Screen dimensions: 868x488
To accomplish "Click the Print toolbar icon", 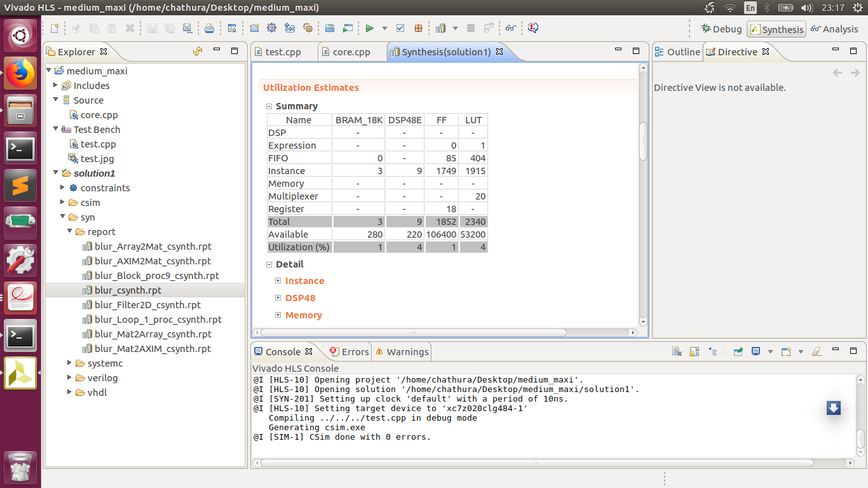I will [209, 29].
